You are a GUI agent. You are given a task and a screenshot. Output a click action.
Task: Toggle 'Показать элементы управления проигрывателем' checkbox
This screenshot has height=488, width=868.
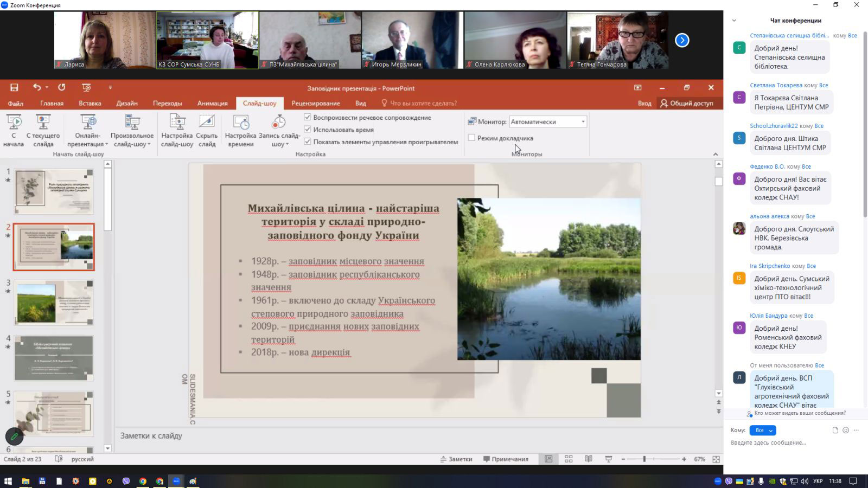pyautogui.click(x=308, y=142)
